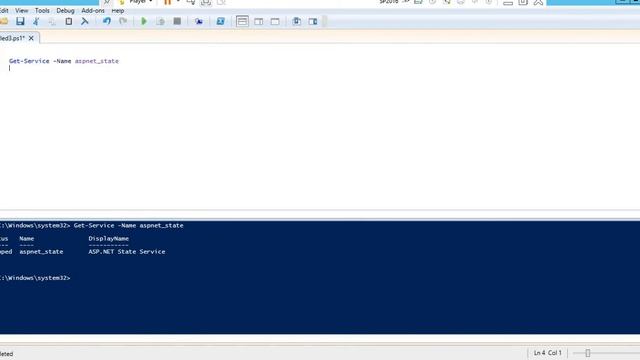
Task: Run only the selected lines
Action: tap(160, 21)
